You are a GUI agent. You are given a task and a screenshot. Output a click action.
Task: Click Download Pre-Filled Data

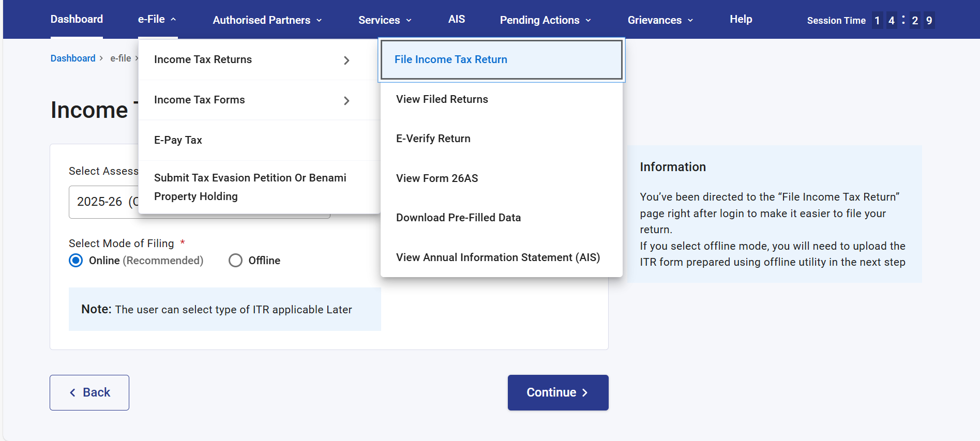[x=458, y=218]
